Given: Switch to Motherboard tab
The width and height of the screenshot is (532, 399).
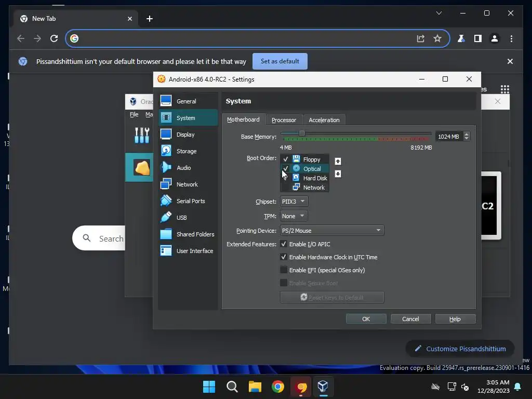Looking at the screenshot, I should (x=243, y=120).
